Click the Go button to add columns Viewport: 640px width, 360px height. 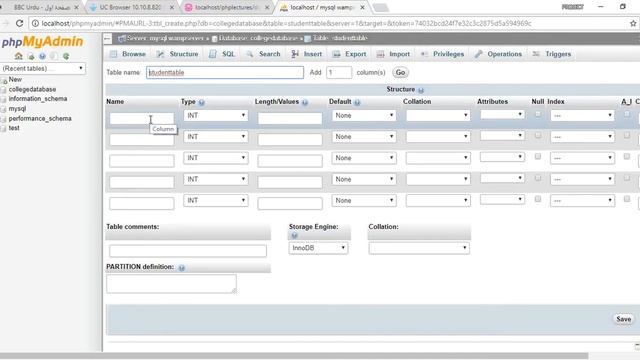[400, 73]
